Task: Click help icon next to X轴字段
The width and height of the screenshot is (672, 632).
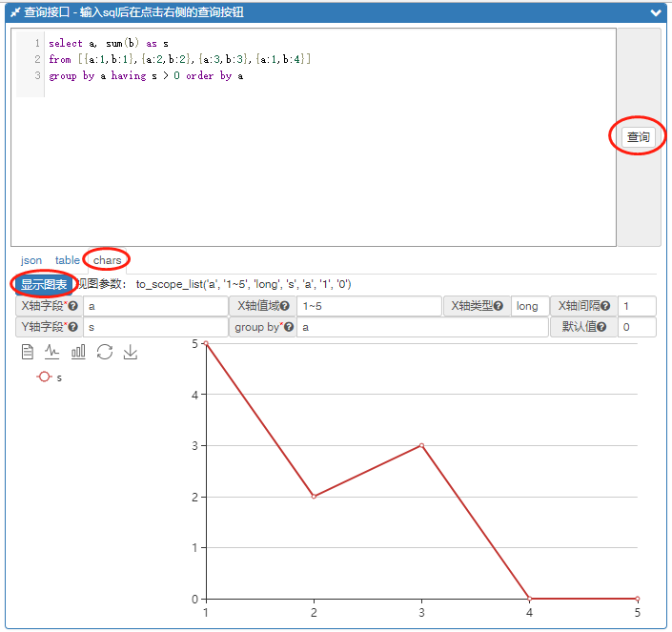Action: coord(72,306)
